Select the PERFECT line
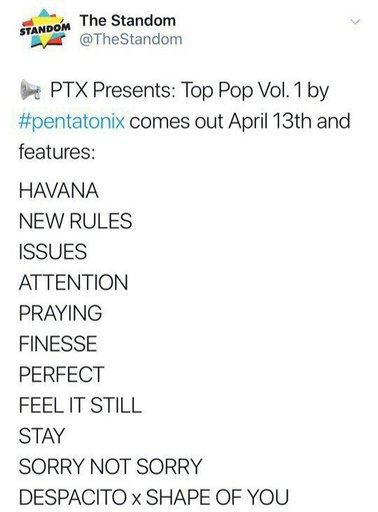This screenshot has width=378, height=512. coord(62,374)
